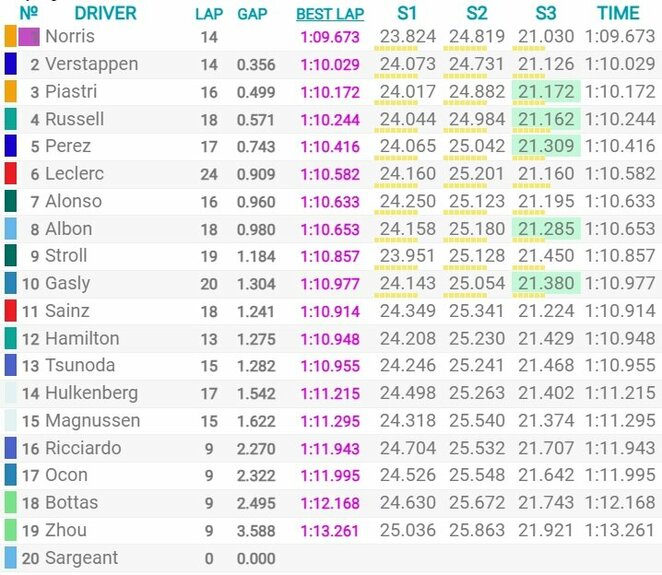This screenshot has width=662, height=575.
Task: Click Russell's highlighted S3 time 21.162
Action: (x=546, y=119)
